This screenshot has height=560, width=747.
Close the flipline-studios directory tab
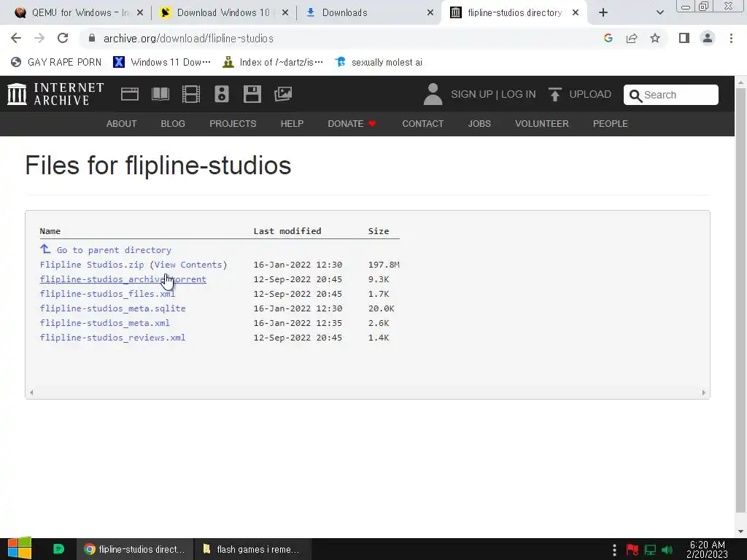(x=576, y=12)
